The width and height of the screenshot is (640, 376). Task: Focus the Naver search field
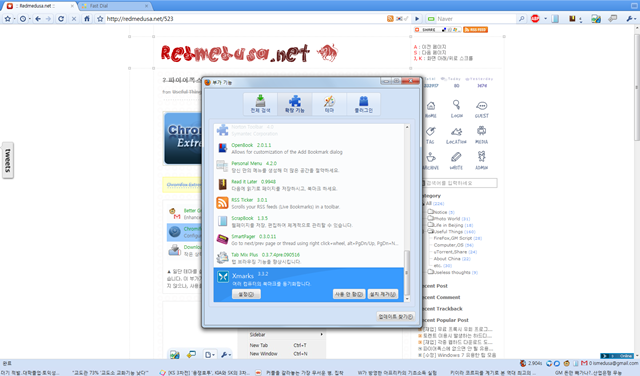(x=476, y=19)
